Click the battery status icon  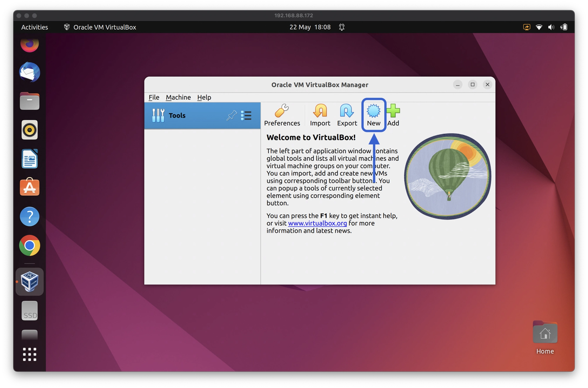[564, 27]
